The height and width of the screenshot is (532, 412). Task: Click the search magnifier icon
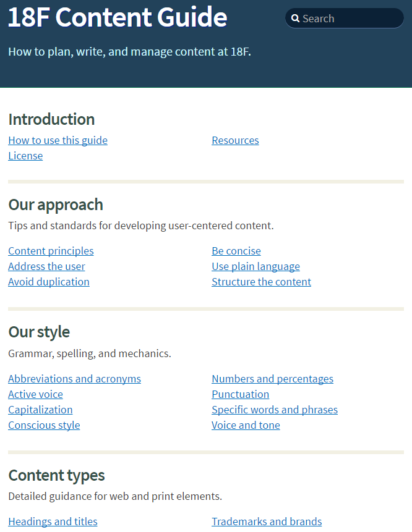(296, 19)
